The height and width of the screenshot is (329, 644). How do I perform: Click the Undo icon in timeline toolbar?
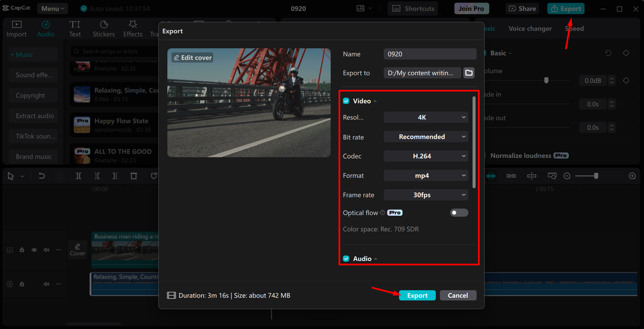pos(42,176)
